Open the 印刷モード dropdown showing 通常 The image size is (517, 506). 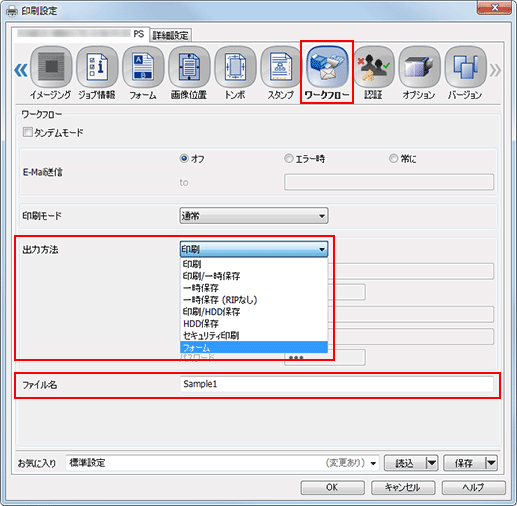tap(254, 216)
